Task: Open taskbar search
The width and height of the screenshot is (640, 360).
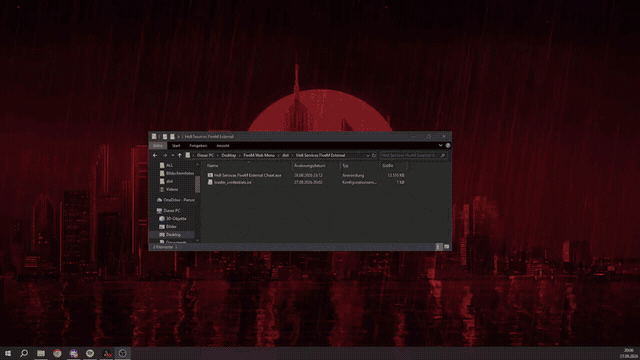Action: [24, 353]
